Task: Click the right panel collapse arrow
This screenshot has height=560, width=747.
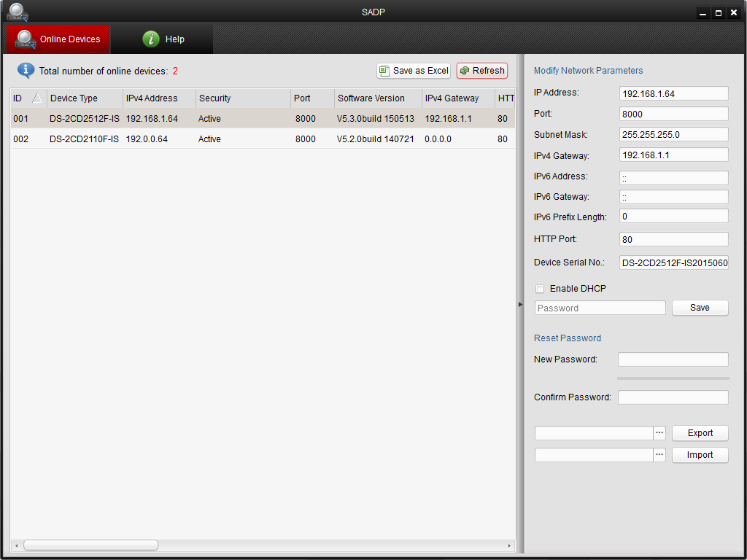Action: tap(519, 303)
